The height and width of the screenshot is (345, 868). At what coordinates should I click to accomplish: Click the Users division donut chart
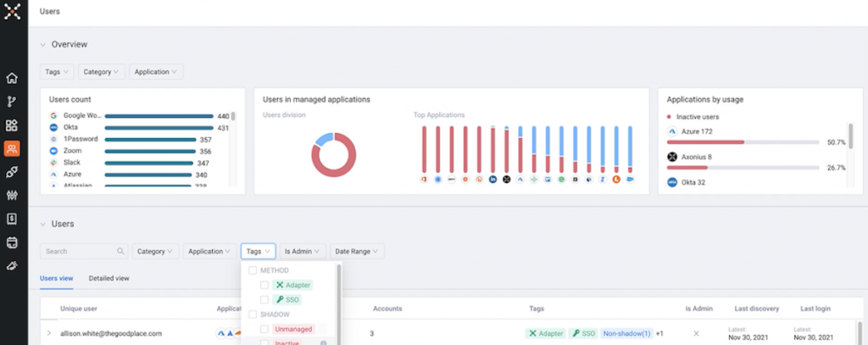click(333, 154)
